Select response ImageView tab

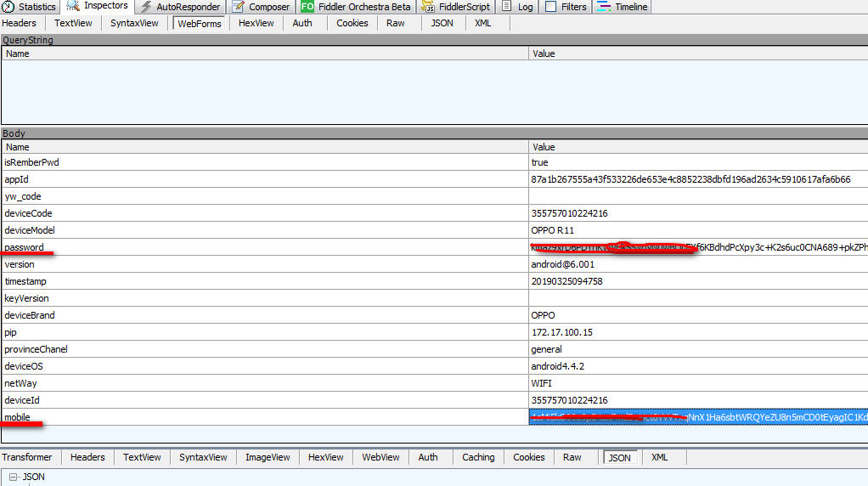268,457
